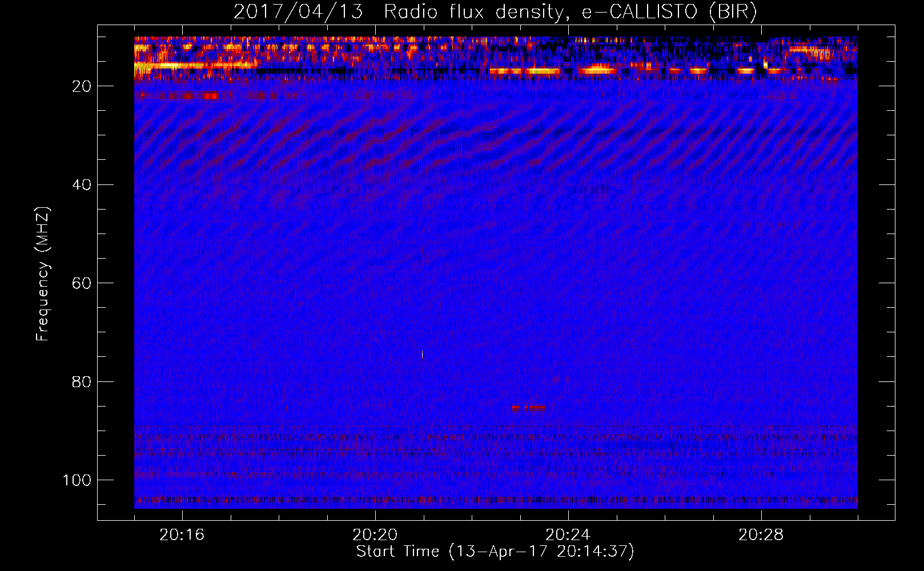Screen dimensions: 924x571
Task: Click the plot title text 'Radio flux density, e-CALLISTO (BIR)'
Action: [570, 11]
